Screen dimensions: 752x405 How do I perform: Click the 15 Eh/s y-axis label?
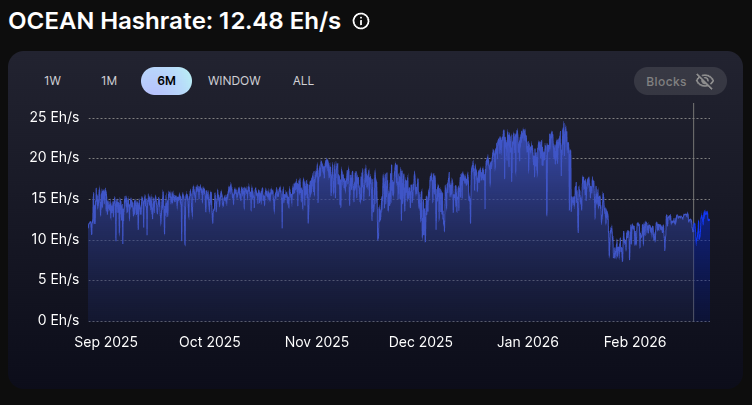55,199
